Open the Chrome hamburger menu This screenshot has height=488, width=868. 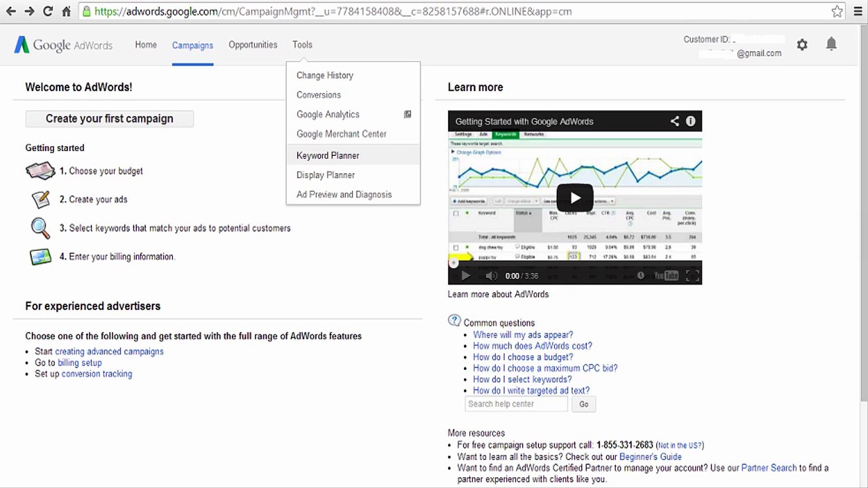click(x=857, y=12)
